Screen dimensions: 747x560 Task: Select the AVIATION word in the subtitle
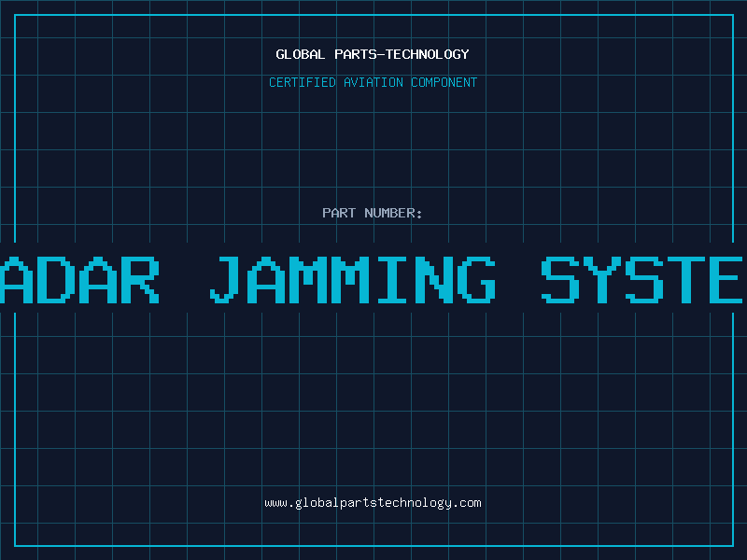pos(373,82)
